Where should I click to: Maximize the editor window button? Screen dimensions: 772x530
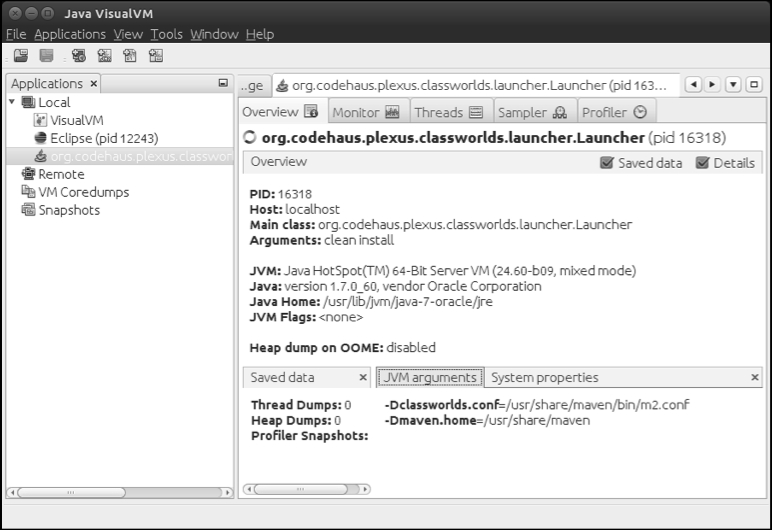click(x=754, y=85)
